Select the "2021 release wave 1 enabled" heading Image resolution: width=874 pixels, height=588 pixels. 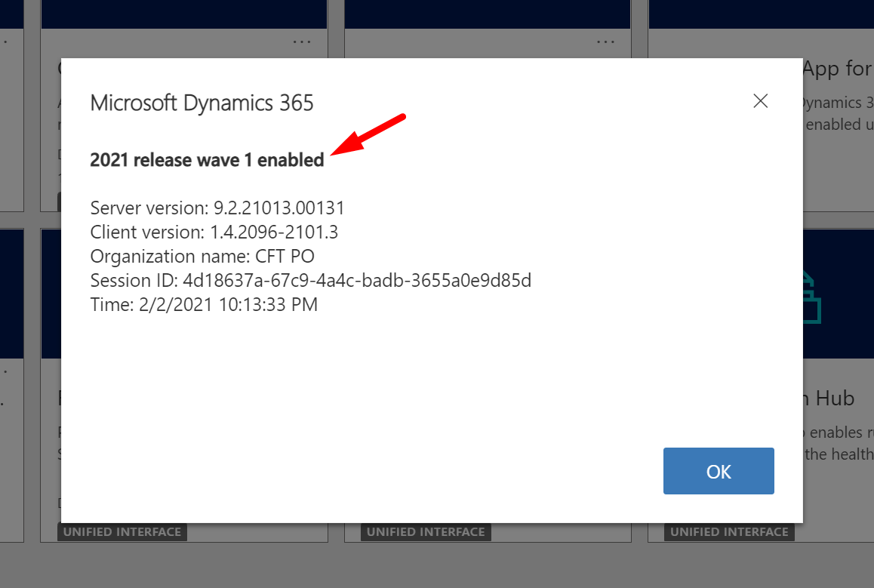click(207, 160)
